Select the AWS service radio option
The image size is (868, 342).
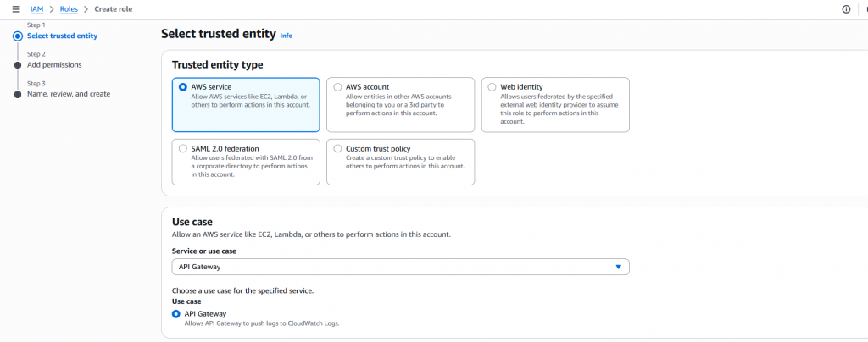[183, 87]
